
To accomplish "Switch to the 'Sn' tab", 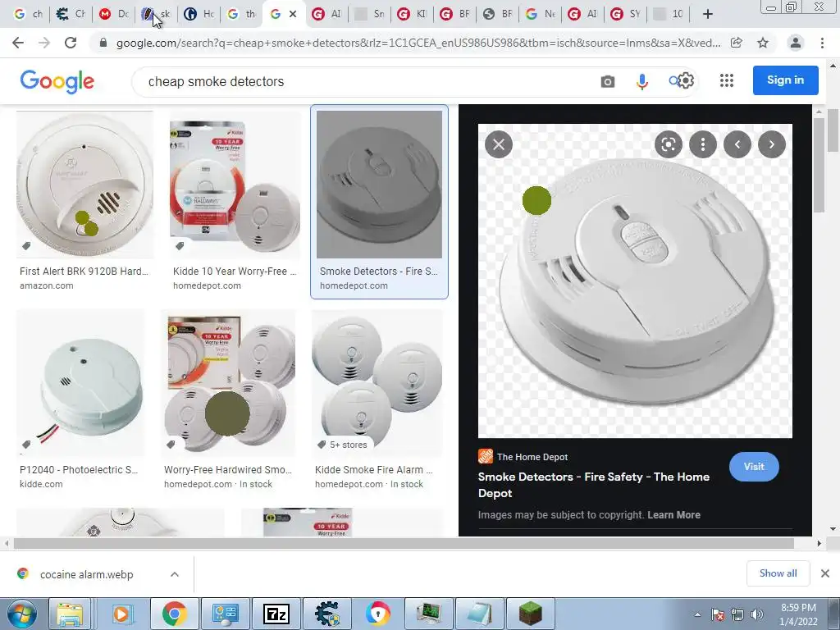I will (370, 14).
